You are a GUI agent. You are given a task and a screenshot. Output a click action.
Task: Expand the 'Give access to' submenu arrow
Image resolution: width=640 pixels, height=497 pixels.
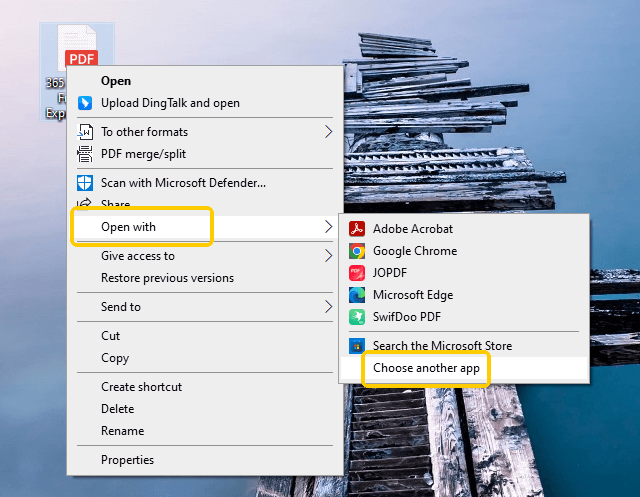click(328, 256)
